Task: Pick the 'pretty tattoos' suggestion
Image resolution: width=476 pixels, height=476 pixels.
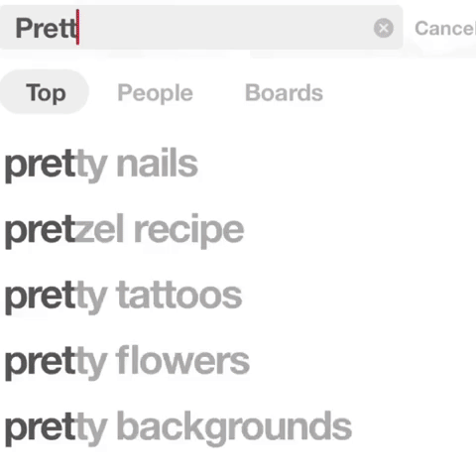Action: coord(123,297)
